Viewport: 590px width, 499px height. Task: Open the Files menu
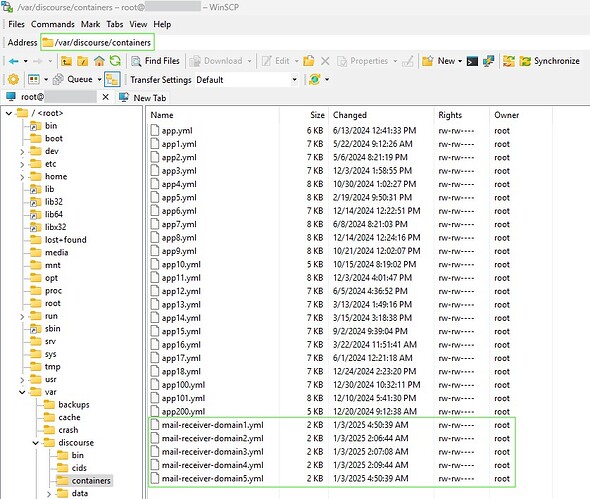tap(17, 24)
